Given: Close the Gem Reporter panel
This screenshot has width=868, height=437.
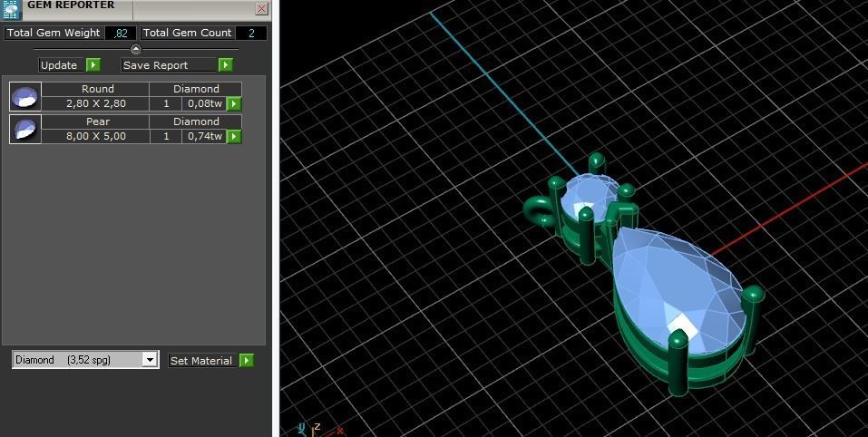Looking at the screenshot, I should tap(262, 8).
